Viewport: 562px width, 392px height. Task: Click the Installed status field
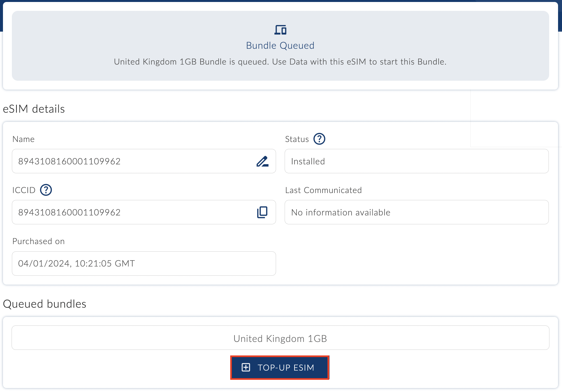(416, 161)
